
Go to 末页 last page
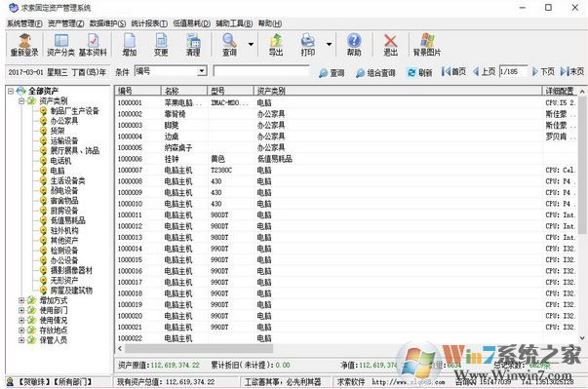(572, 71)
